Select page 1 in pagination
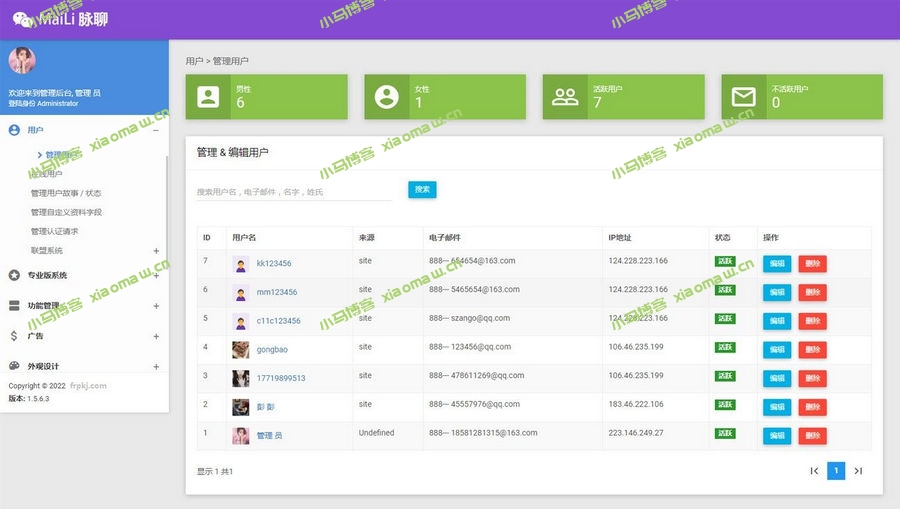Screen dimensions: 900x509 [x=836, y=471]
